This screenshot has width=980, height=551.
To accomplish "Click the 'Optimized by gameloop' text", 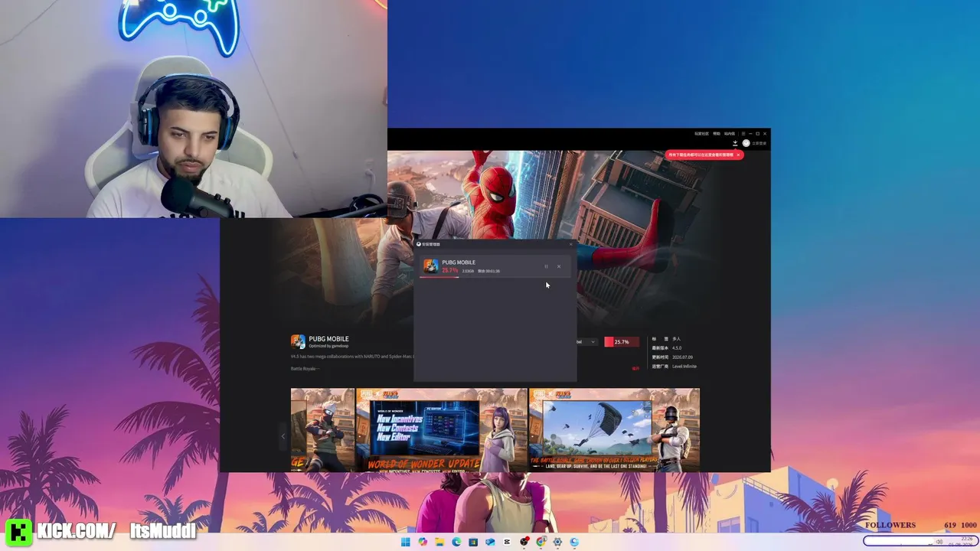I will click(328, 346).
